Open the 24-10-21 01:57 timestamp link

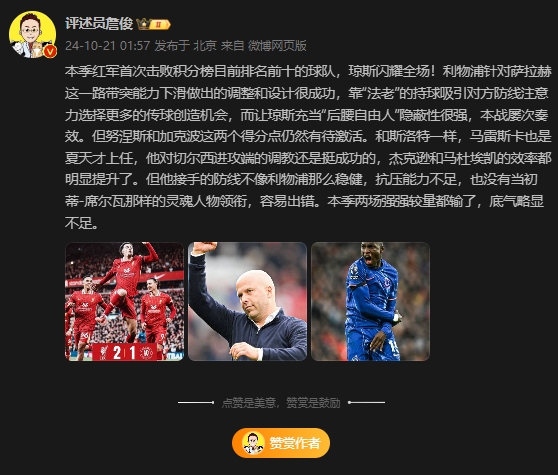click(x=107, y=46)
